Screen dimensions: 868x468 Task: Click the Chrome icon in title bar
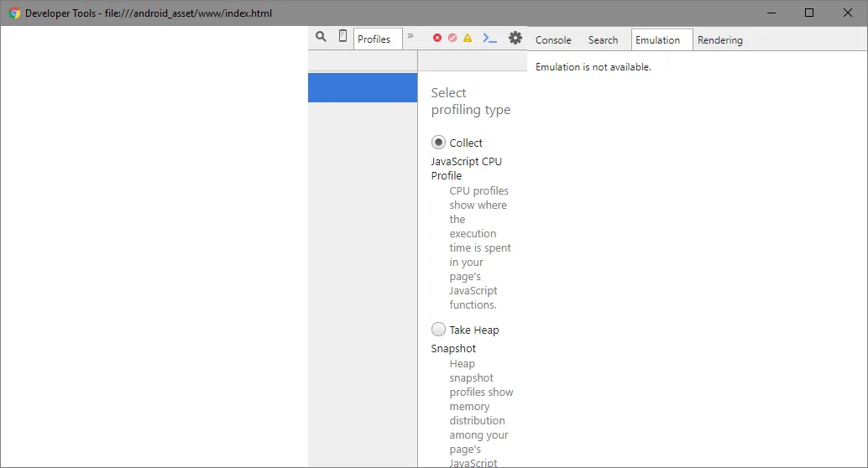[x=14, y=13]
